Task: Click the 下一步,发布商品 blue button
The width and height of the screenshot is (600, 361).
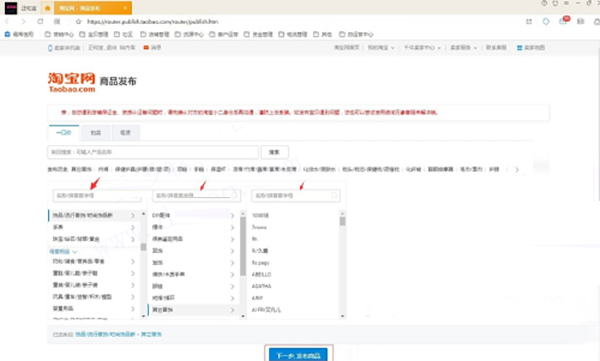Action: (298, 355)
